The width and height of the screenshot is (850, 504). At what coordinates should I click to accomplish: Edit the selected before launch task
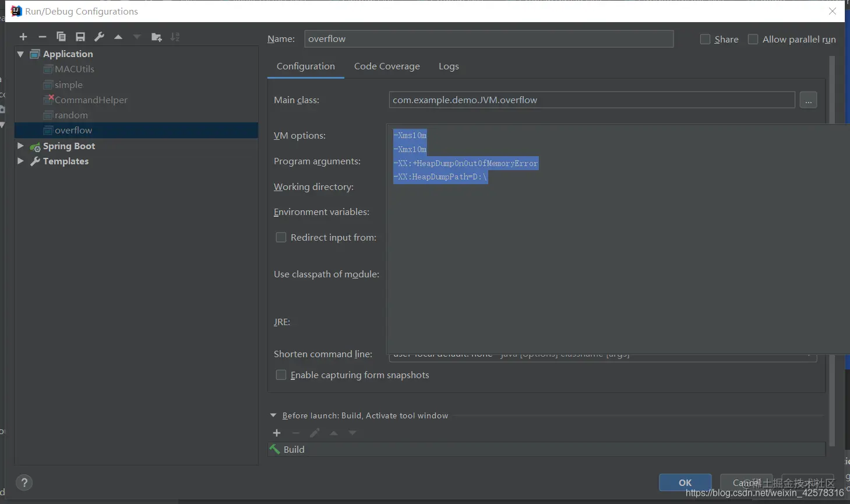(x=315, y=433)
